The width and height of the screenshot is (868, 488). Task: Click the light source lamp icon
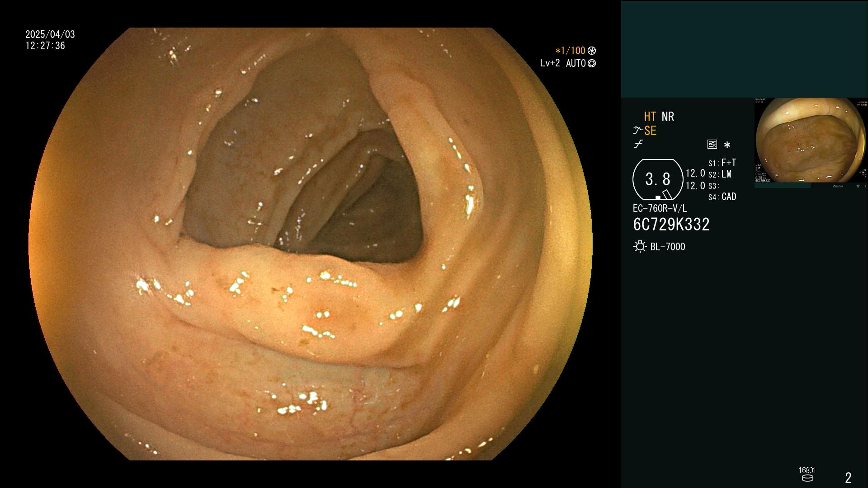click(x=640, y=247)
